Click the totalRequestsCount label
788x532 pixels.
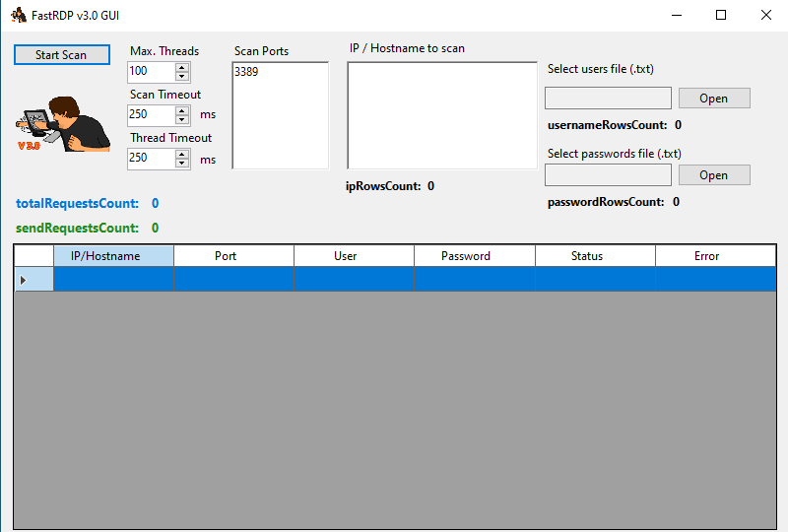click(78, 203)
